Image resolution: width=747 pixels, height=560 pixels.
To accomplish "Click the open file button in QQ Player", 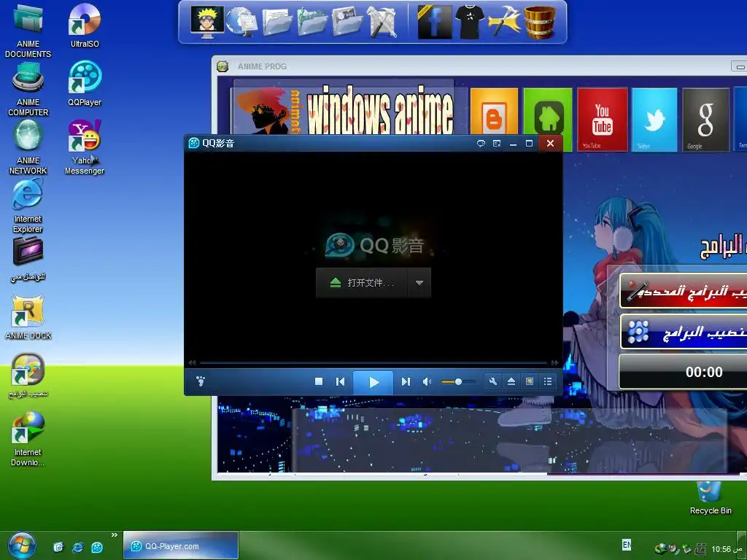I will [x=362, y=283].
